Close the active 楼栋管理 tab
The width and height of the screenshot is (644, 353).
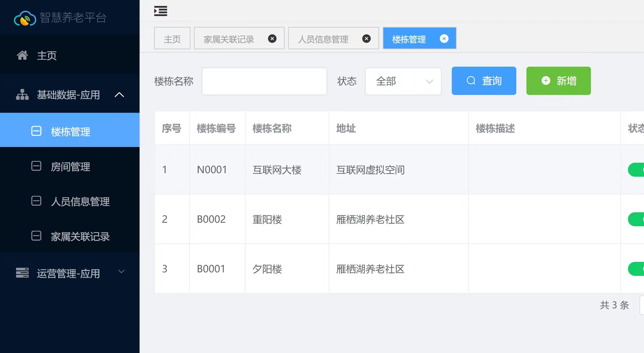click(444, 39)
